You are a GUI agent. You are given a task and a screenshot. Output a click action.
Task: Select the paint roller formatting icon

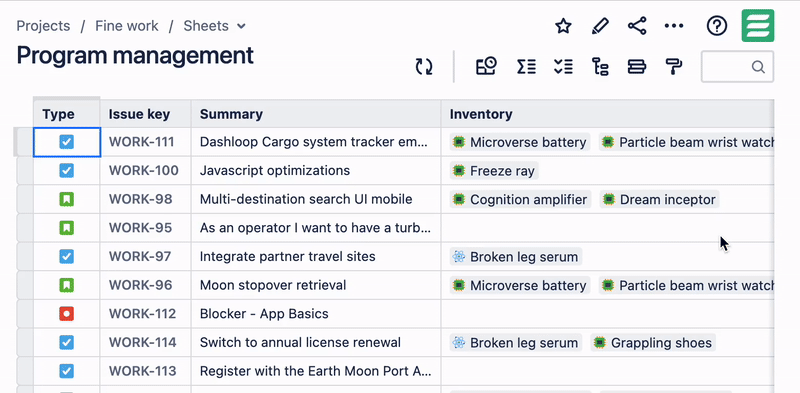click(x=674, y=67)
